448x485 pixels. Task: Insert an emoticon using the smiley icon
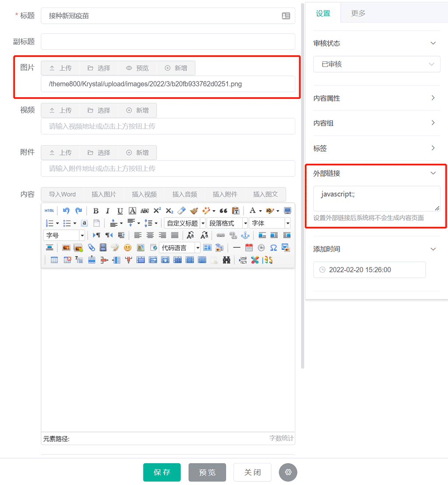click(127, 248)
